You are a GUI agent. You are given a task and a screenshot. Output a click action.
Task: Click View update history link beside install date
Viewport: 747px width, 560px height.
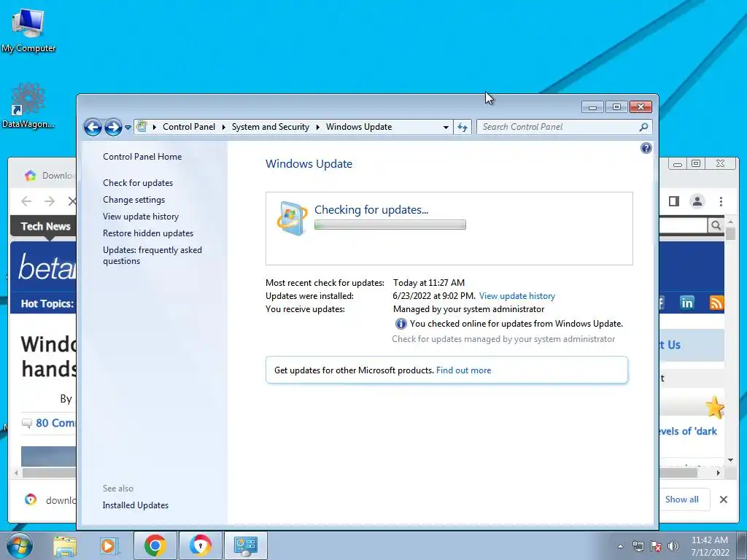517,296
